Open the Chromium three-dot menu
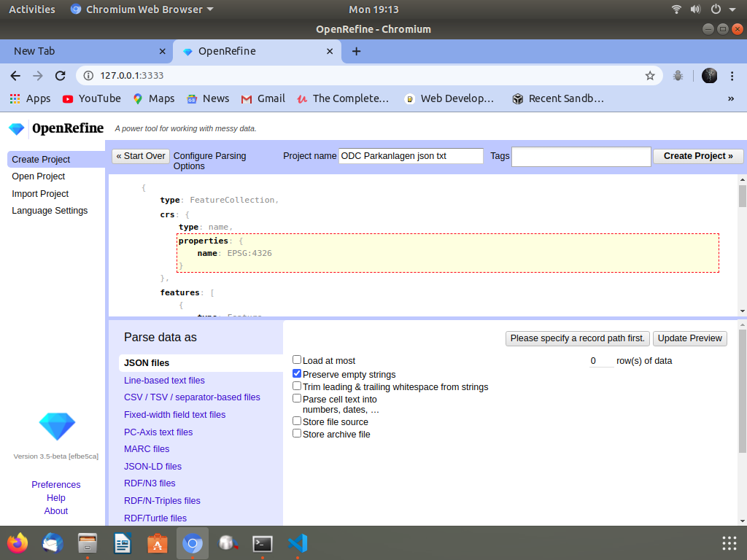Screen dimensions: 747x560 [732, 76]
